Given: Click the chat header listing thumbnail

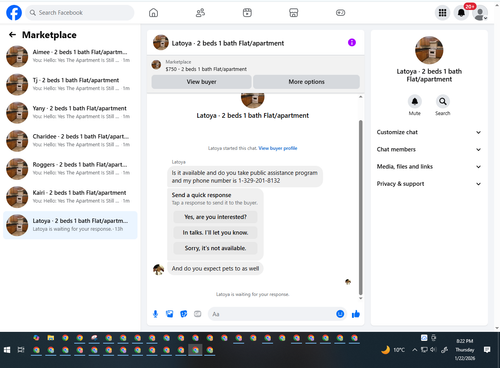Looking at the screenshot, I should pos(161,43).
